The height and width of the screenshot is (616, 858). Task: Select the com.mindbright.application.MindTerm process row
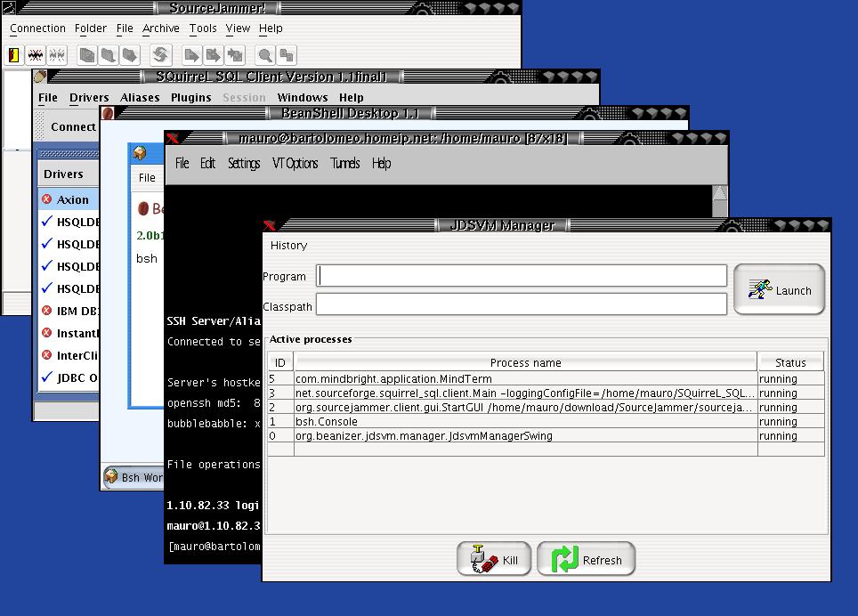[x=546, y=378]
